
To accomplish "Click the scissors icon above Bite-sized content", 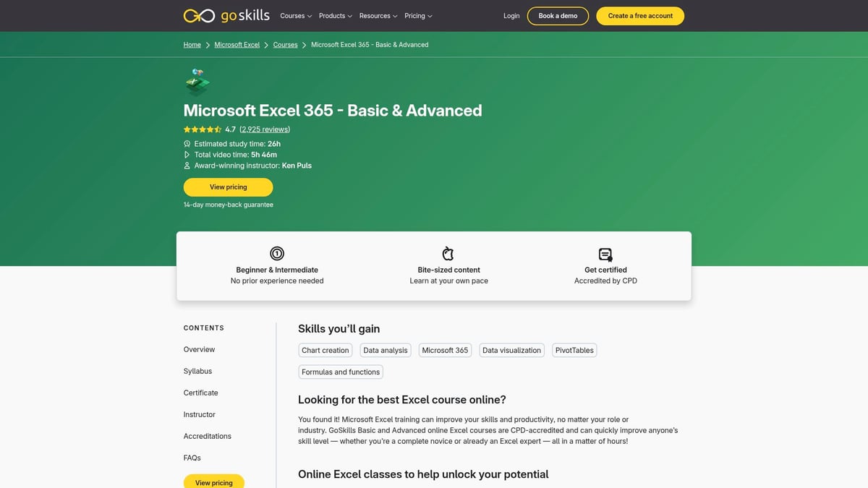I will click(448, 253).
